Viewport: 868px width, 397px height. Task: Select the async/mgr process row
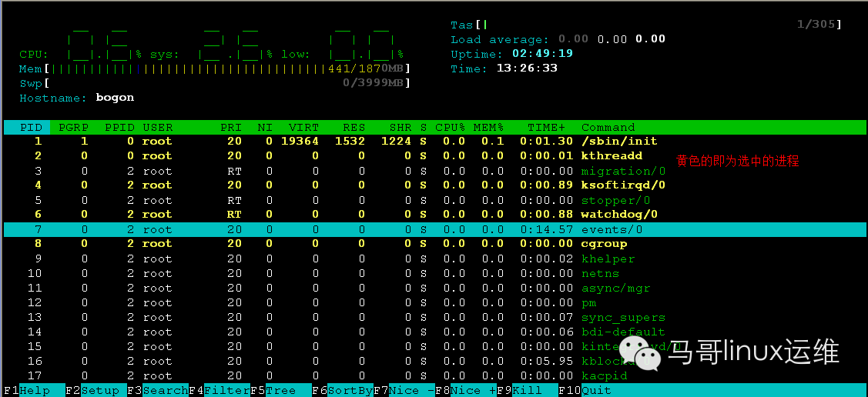(434, 288)
